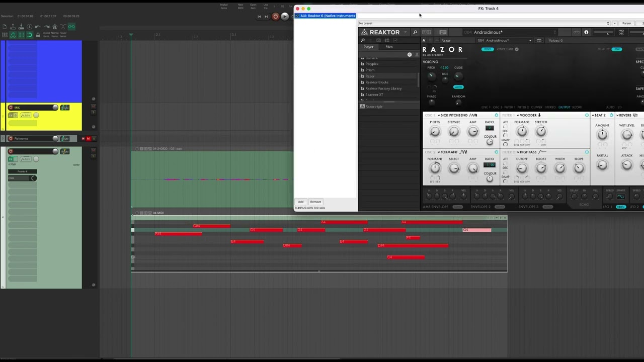644x362 pixels.
Task: Solo the Reference track
Action: click(x=93, y=139)
